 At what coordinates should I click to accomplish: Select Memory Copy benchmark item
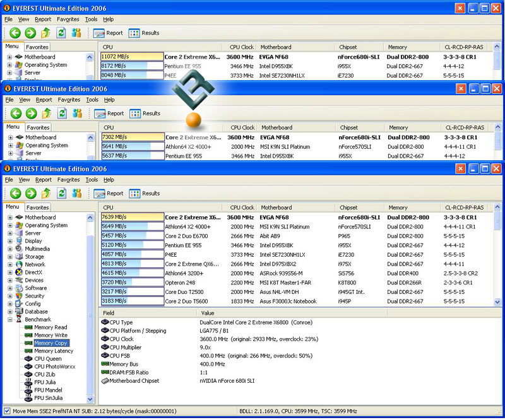click(51, 343)
